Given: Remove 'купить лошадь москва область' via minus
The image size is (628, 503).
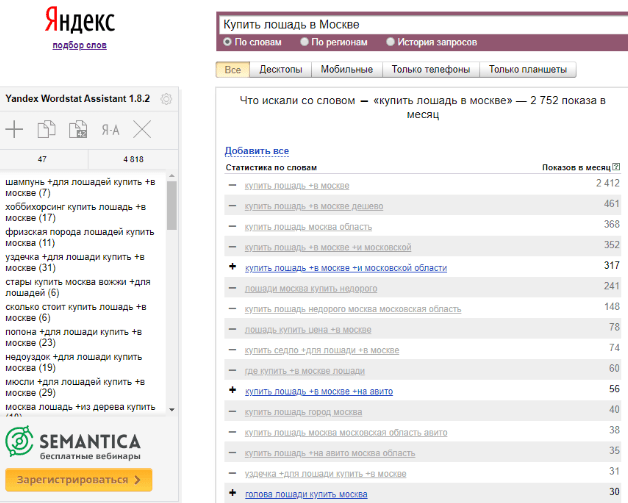Looking at the screenshot, I should click(232, 226).
